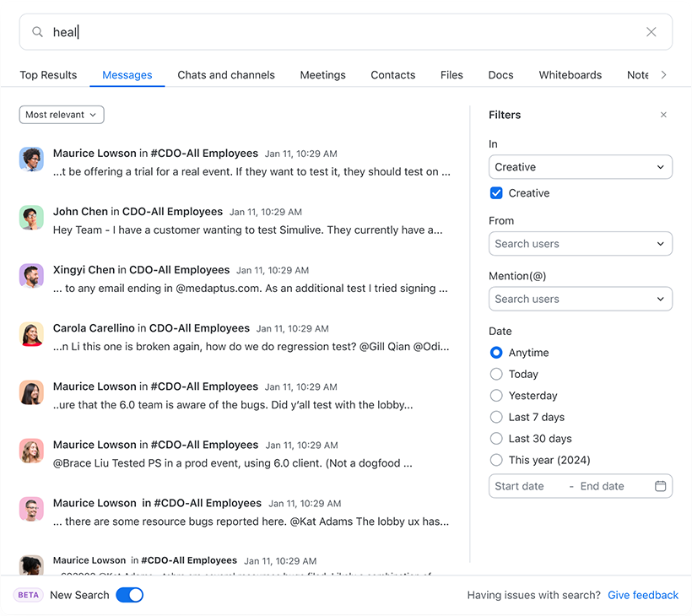Screen dimensions: 692x616
Task: Click the magnifier search icon
Action: coord(37,32)
